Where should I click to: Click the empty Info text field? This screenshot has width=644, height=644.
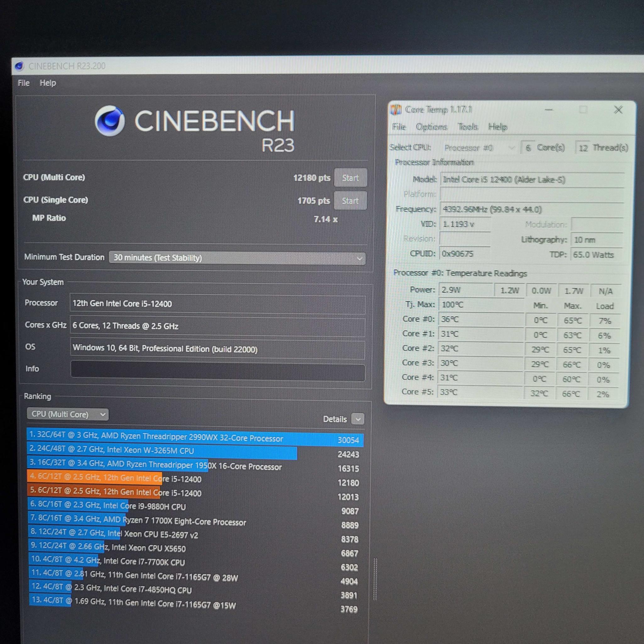(218, 371)
